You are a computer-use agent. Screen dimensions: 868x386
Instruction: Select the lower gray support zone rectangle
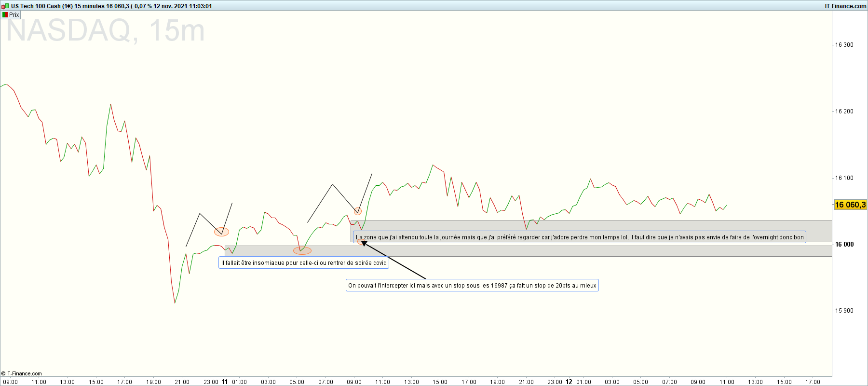point(529,251)
